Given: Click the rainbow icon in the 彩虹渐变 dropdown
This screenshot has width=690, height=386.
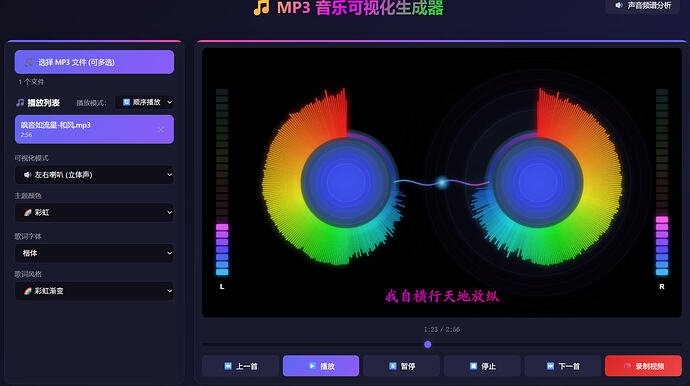Looking at the screenshot, I should pyautogui.click(x=28, y=291).
